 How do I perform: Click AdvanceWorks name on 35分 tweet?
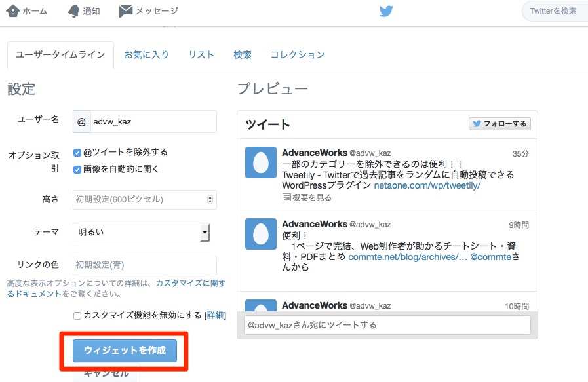pos(315,153)
